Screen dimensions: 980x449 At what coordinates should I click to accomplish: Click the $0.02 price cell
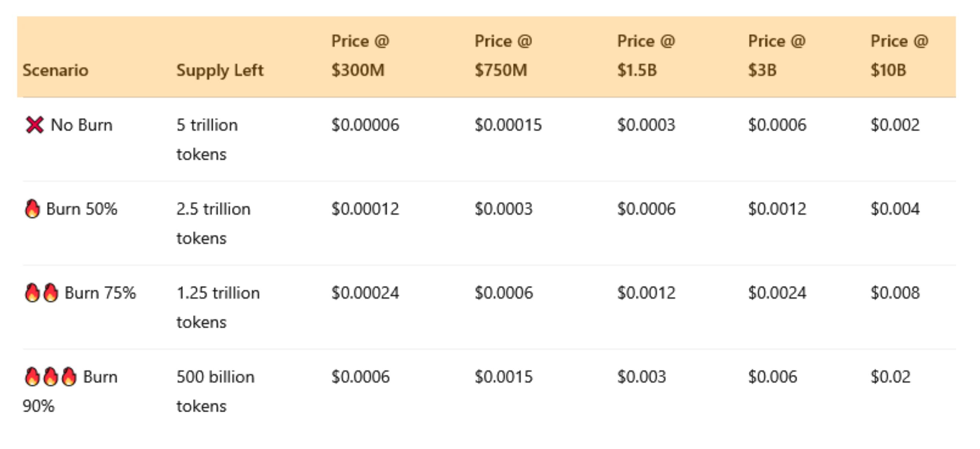pyautogui.click(x=891, y=376)
